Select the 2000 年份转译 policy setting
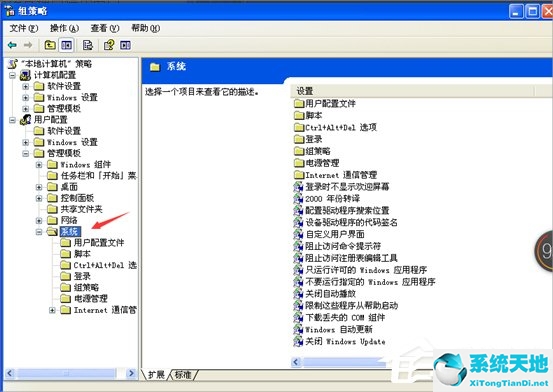This screenshot has width=553, height=392. tap(332, 199)
